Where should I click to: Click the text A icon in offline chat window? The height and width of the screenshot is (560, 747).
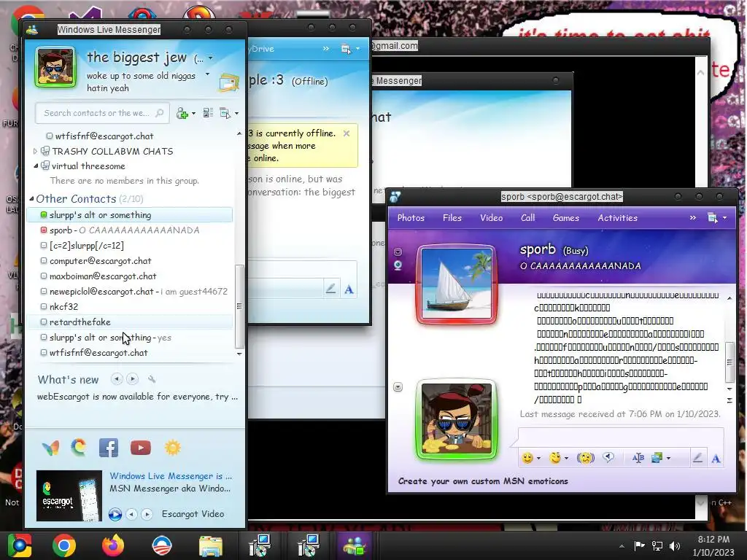[x=349, y=289]
